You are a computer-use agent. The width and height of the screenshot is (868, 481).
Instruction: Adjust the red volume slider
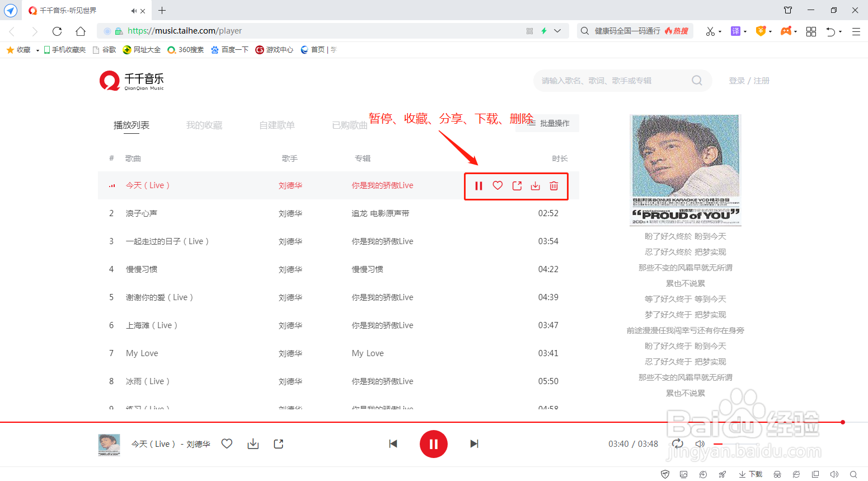point(719,444)
